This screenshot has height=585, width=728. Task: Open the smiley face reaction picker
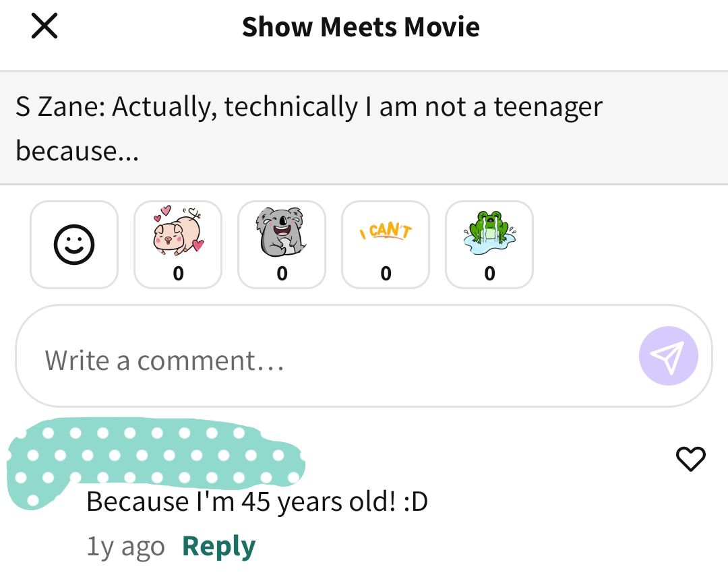[x=74, y=245]
